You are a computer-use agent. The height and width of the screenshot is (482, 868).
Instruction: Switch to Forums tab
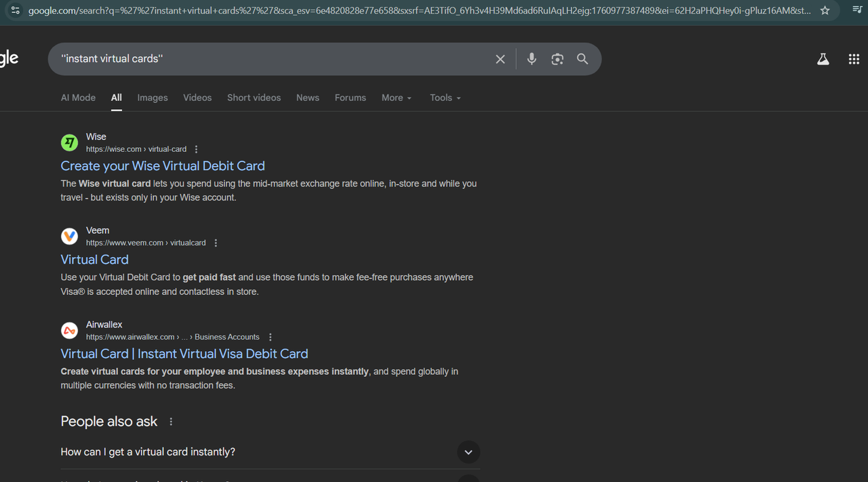click(350, 98)
